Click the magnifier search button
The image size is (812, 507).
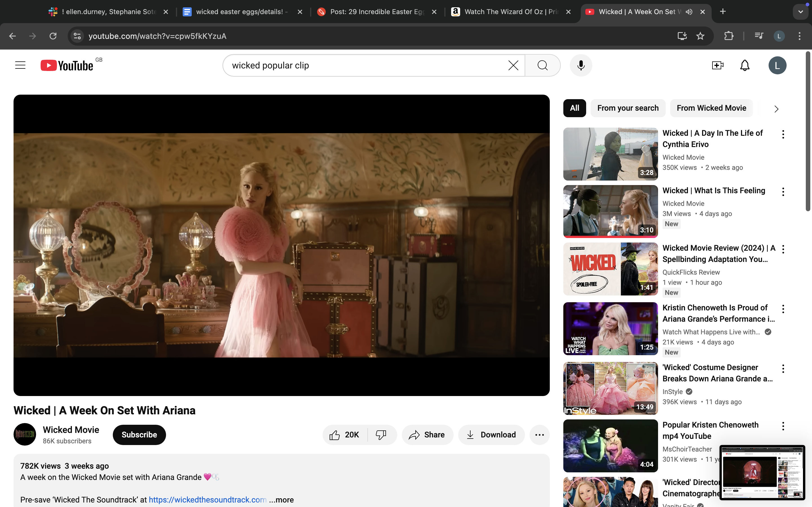pos(542,65)
